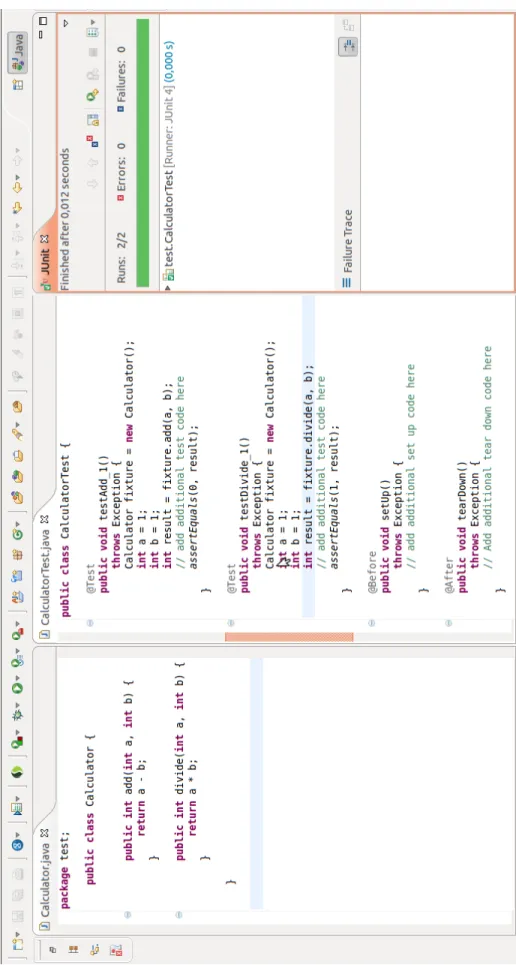Viewport: 516px width, 965px height.
Task: Expand the test.CalculatorTest tree node arrow
Action: [167, 288]
